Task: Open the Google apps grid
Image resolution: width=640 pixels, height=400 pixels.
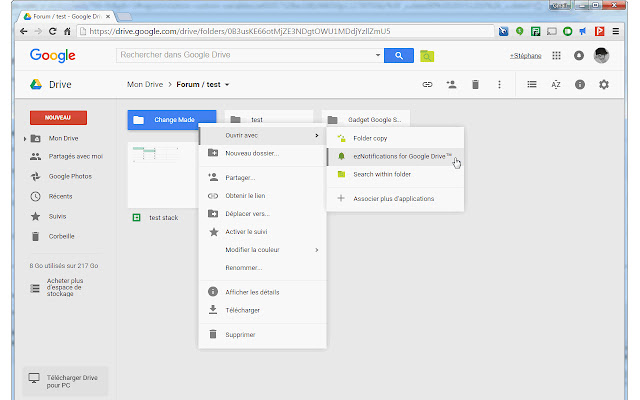Action: pyautogui.click(x=556, y=56)
